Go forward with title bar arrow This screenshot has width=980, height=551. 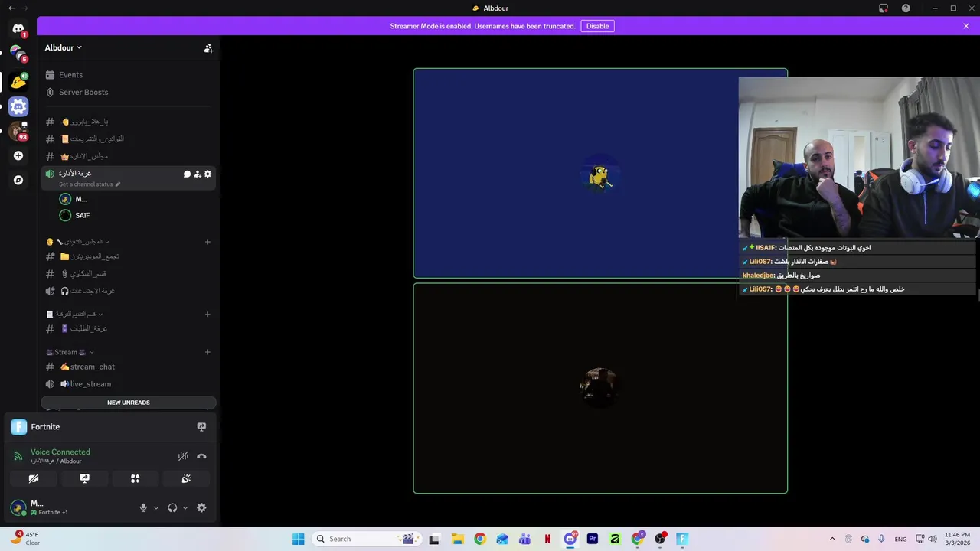[x=24, y=8]
